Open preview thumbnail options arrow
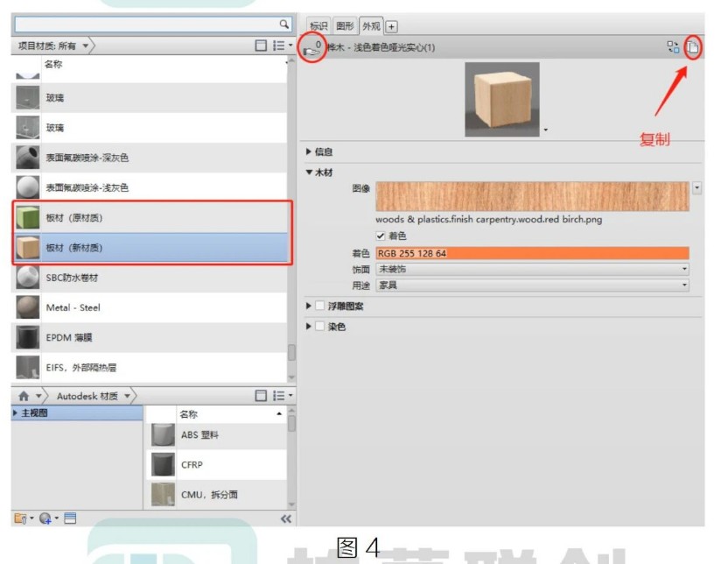The width and height of the screenshot is (728, 564). click(545, 130)
